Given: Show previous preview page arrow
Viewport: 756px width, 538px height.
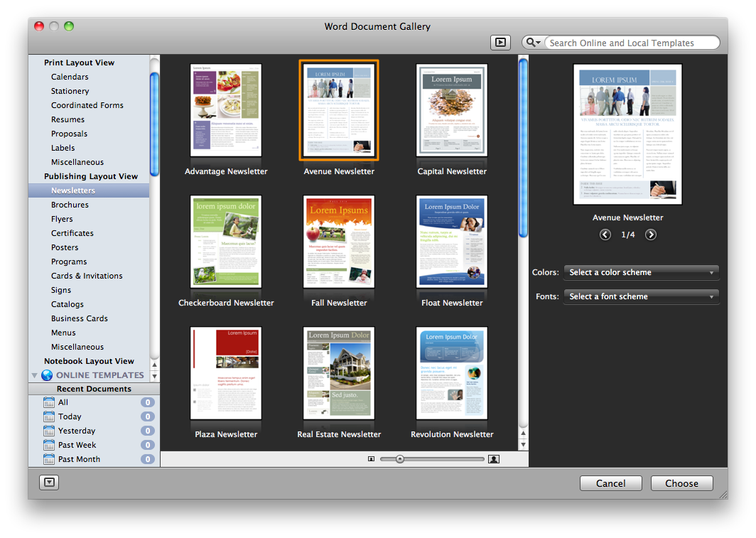Looking at the screenshot, I should 605,235.
